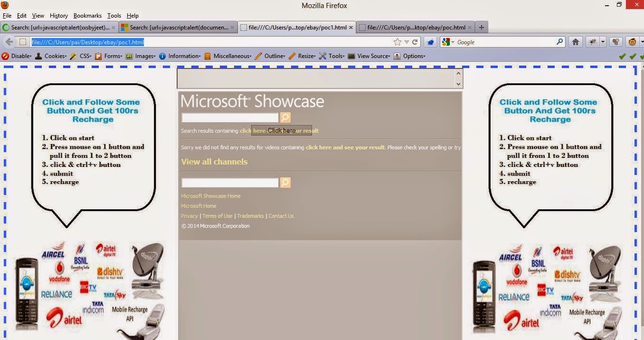The width and height of the screenshot is (644, 340).
Task: Switch to the javascript:alert(documen... search tab
Action: click(x=178, y=28)
